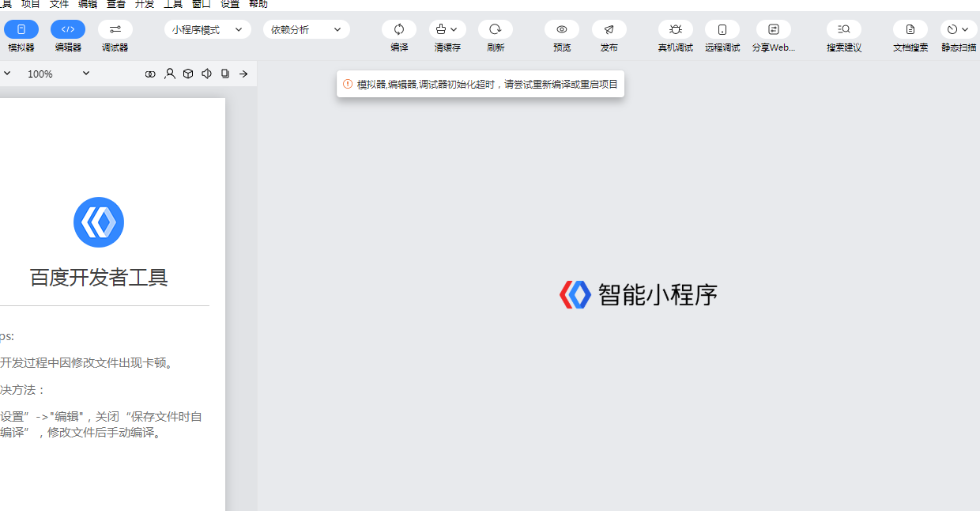Start 真机调试 bug icon

pos(676,29)
